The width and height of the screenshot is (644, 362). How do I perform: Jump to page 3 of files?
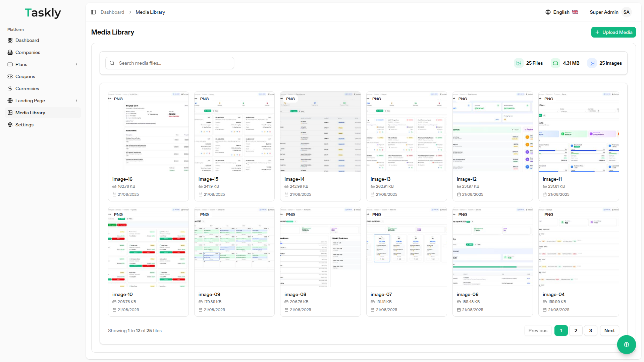(590, 330)
